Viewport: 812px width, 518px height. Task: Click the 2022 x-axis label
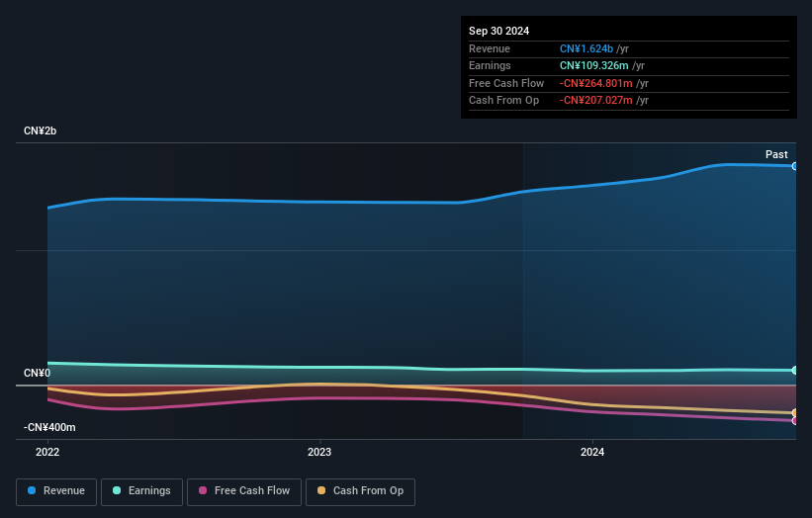pos(47,452)
